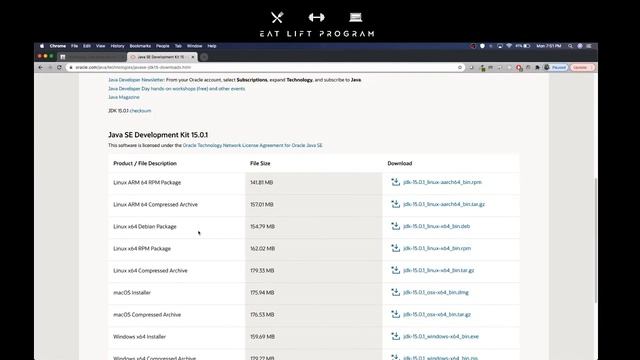Download jdk-15.0.1_windows-x64_bin.exe link
Image resolution: width=640 pixels, height=360 pixels.
pos(441,336)
